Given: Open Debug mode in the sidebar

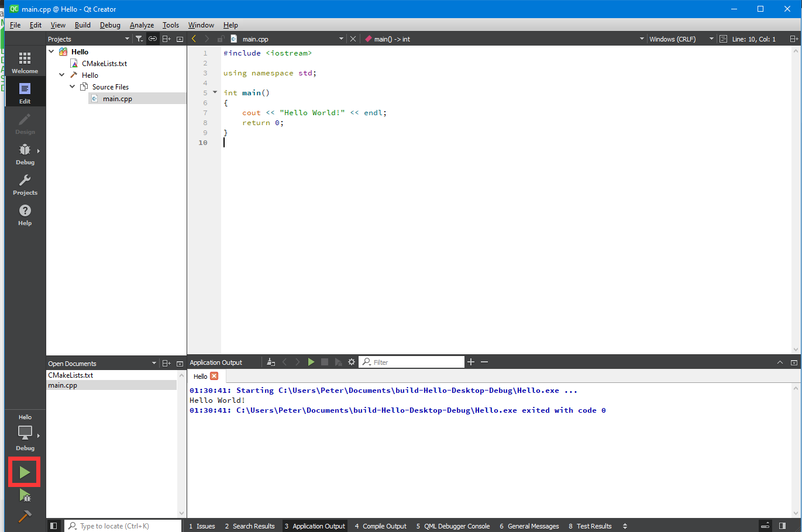Looking at the screenshot, I should (25, 153).
